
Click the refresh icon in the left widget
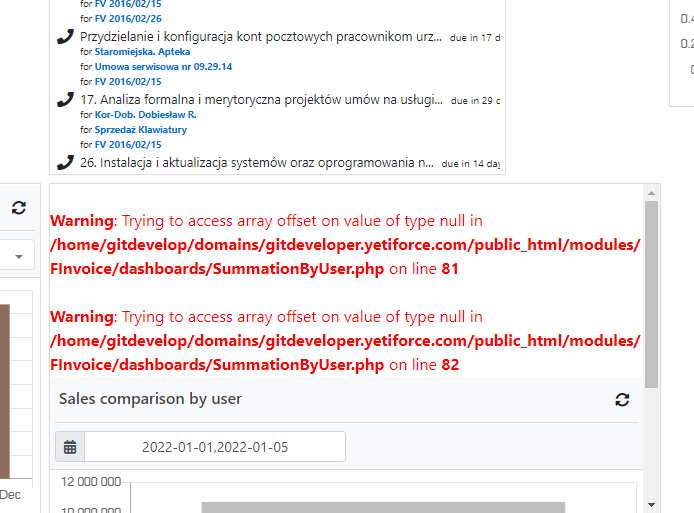click(19, 208)
